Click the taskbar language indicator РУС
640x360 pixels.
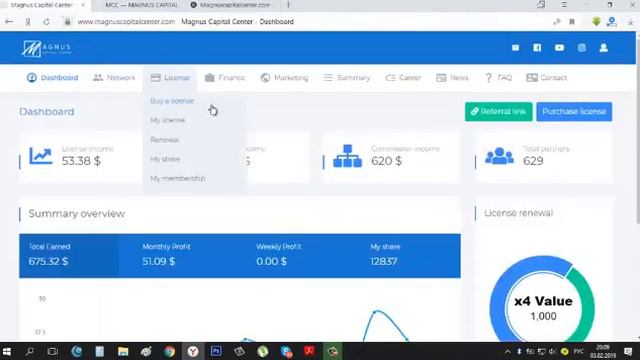tap(579, 351)
